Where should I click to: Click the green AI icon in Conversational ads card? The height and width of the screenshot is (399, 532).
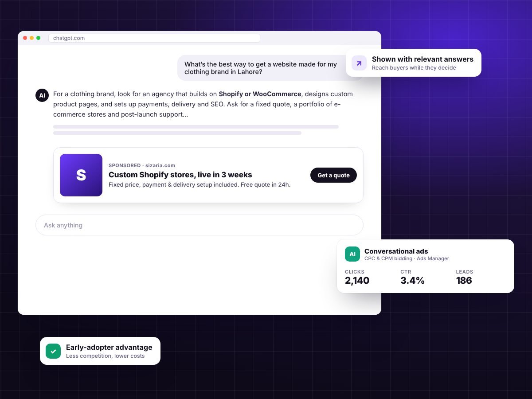click(x=352, y=254)
